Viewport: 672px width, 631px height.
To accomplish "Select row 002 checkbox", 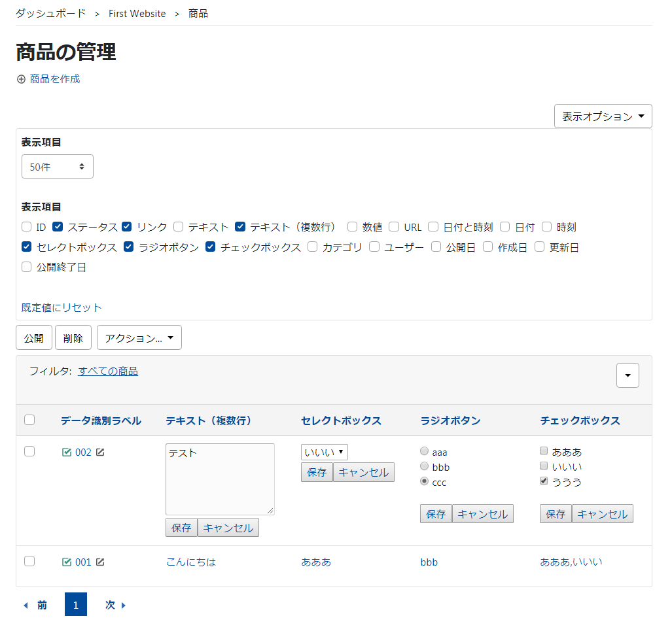I will click(29, 452).
